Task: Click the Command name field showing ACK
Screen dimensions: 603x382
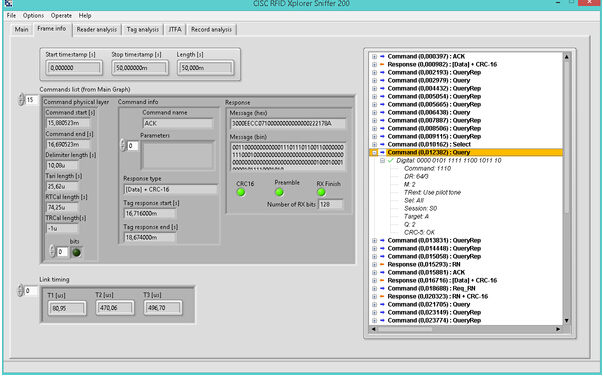Action: point(177,123)
